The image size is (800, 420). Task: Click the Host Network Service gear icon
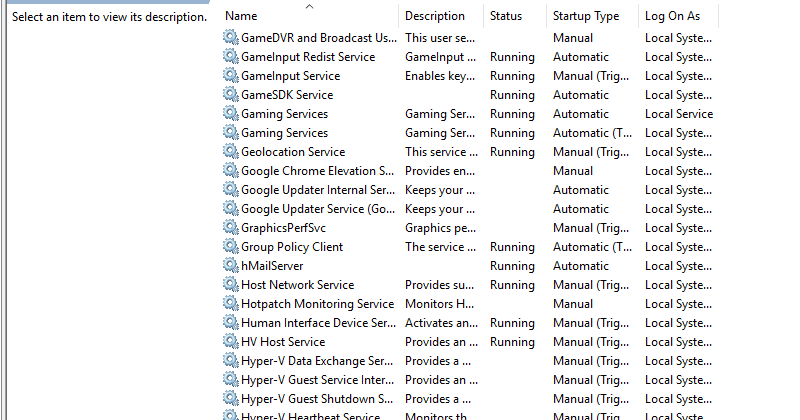coord(231,284)
